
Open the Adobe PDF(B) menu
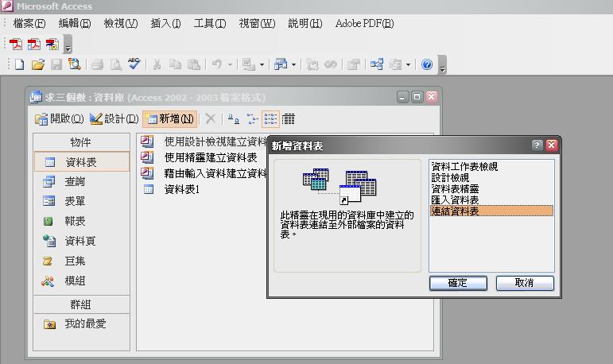click(x=364, y=24)
